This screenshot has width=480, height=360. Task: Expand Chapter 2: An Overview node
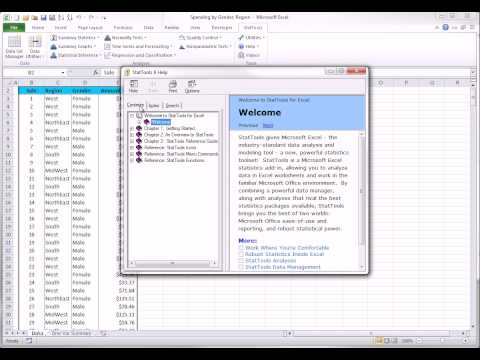(x=132, y=135)
